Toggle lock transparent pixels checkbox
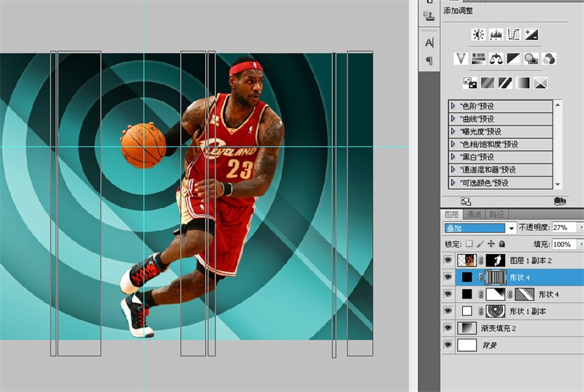Image resolution: width=584 pixels, height=392 pixels. (469, 244)
